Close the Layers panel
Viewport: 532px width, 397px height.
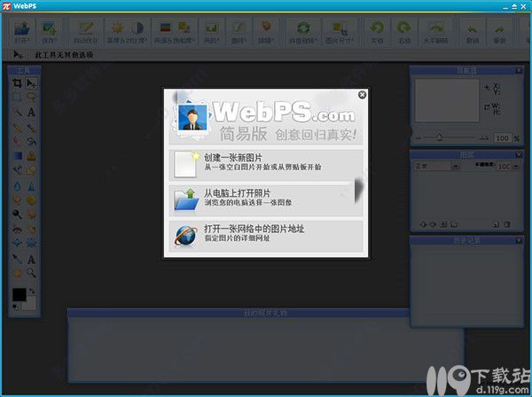coord(519,155)
